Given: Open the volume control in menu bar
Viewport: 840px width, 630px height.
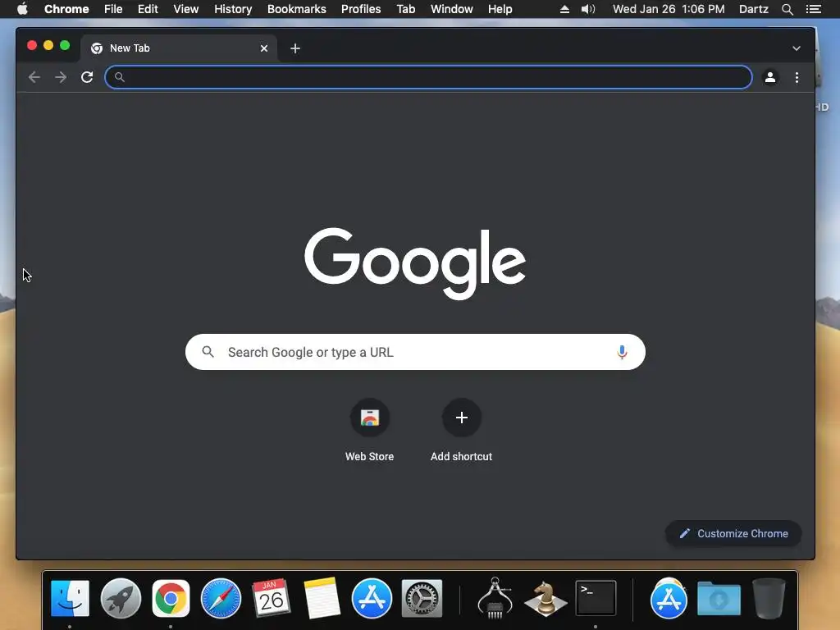Looking at the screenshot, I should pyautogui.click(x=588, y=9).
